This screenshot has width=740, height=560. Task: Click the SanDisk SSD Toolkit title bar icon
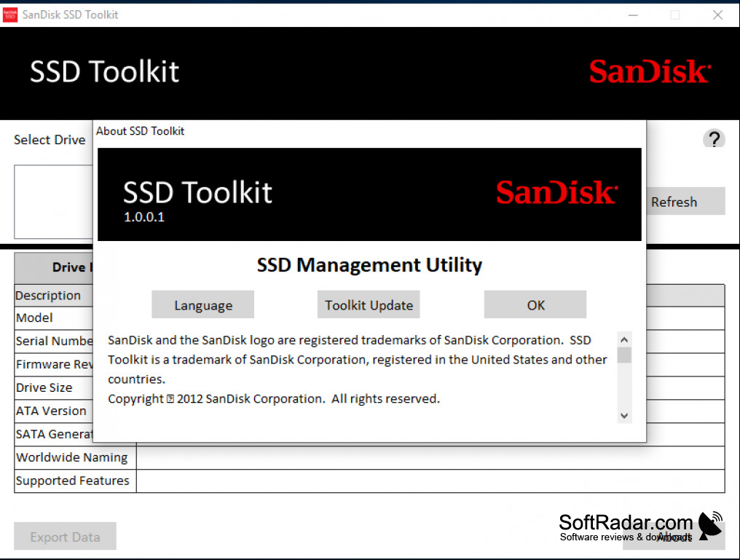tap(10, 15)
